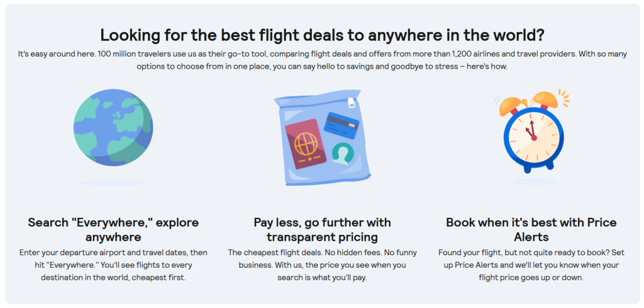Select the 'Looking for the best flight deals' heading
Viewport: 644px width, 308px height.
[321, 36]
